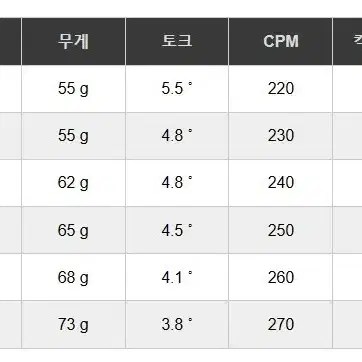This screenshot has height=362, width=362.
Task: Select the CPM 260 cell
Action: pyautogui.click(x=281, y=277)
